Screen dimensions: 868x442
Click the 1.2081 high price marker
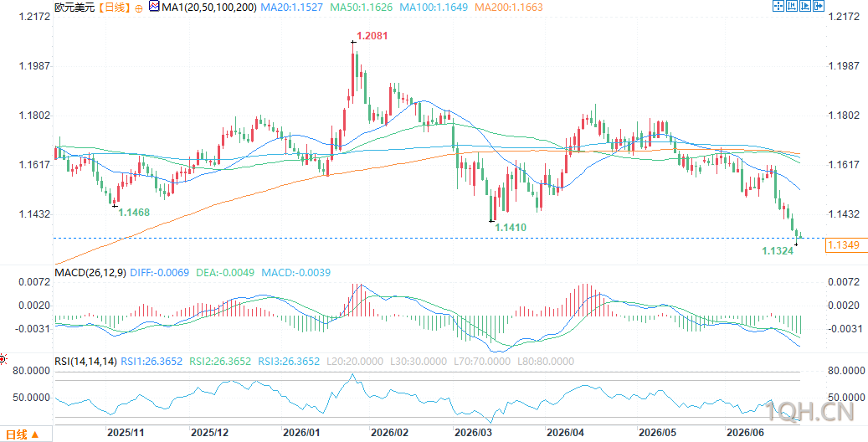tap(372, 37)
